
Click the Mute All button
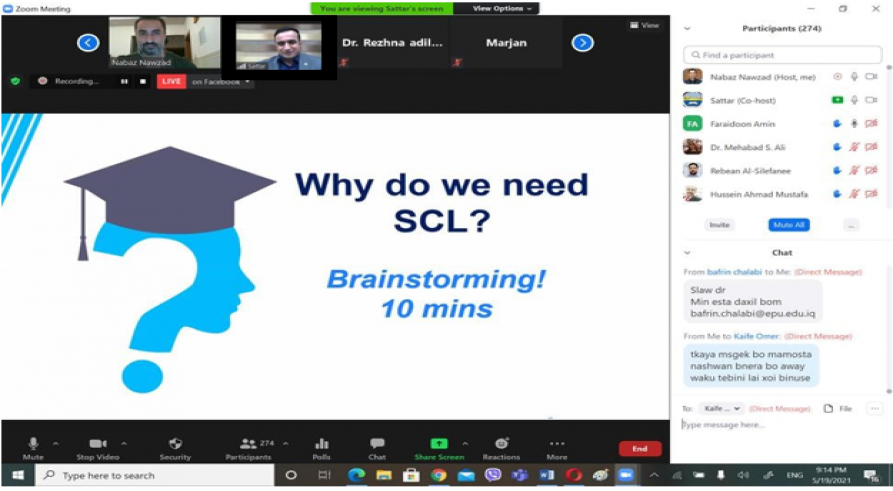(788, 225)
